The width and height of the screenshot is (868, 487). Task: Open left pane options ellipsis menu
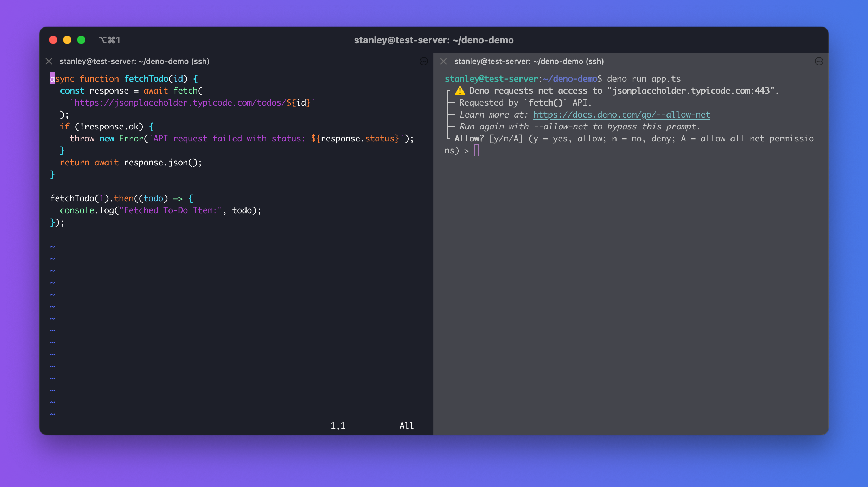[424, 61]
